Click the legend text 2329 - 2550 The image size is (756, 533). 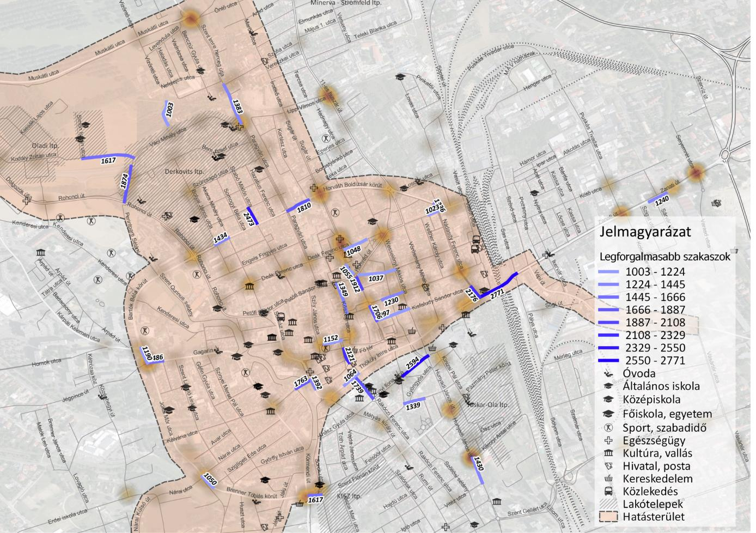655,348
